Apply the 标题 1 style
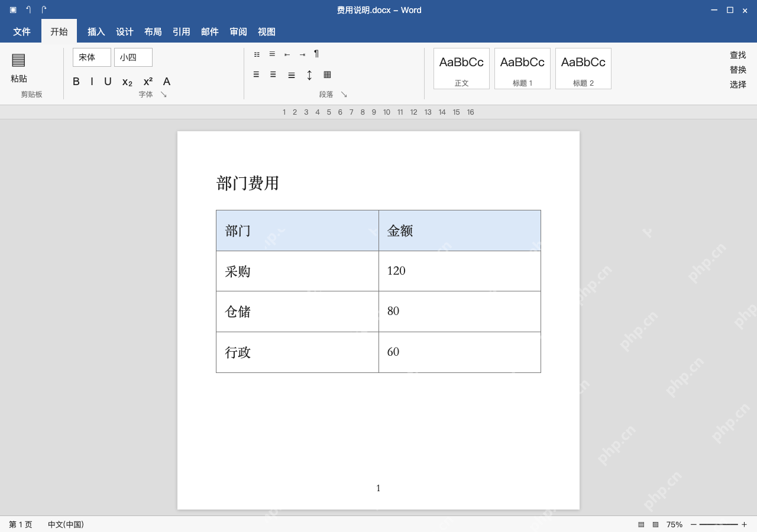This screenshot has height=532, width=757. click(522, 69)
